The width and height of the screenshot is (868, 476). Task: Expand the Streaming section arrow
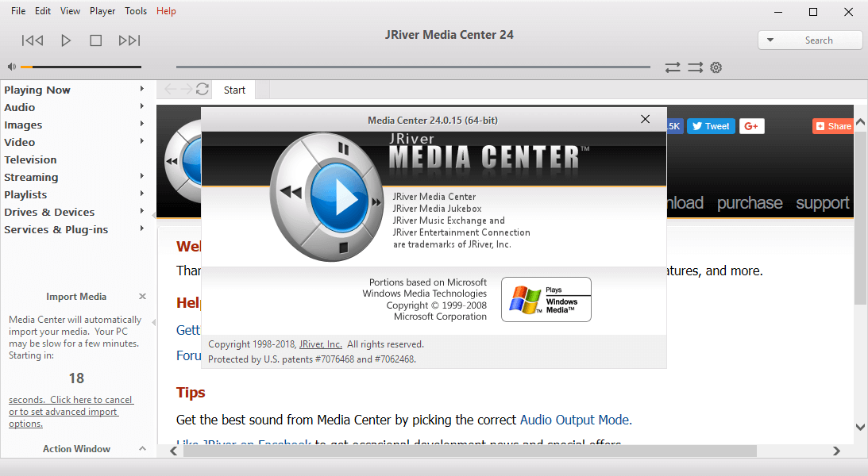tap(141, 176)
